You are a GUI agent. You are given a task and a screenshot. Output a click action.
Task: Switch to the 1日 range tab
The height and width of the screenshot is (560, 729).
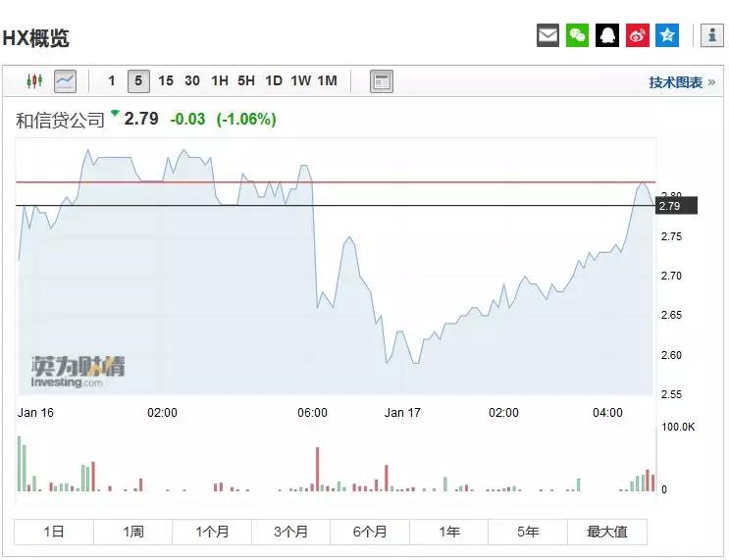click(54, 532)
